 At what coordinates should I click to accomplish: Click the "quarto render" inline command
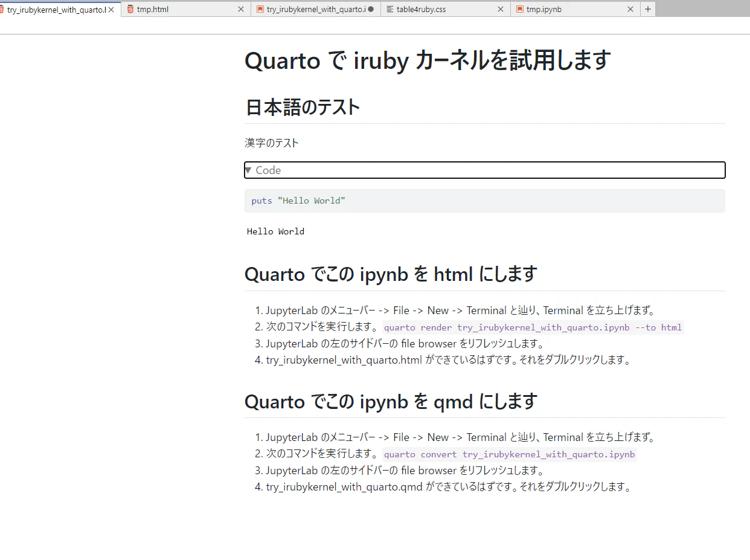(533, 327)
